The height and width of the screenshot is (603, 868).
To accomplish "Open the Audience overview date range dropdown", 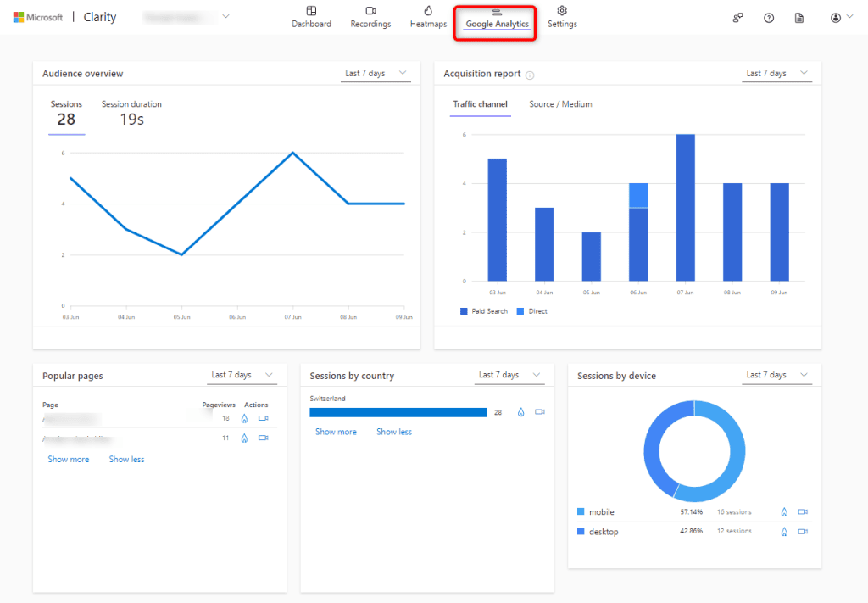I will [x=376, y=73].
